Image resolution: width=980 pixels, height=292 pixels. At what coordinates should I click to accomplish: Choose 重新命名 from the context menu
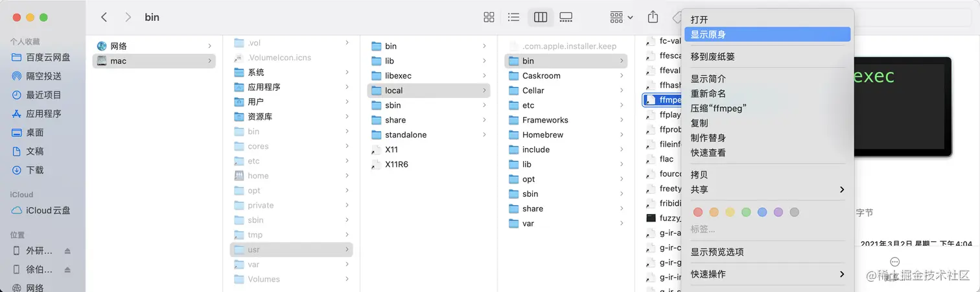click(767, 93)
